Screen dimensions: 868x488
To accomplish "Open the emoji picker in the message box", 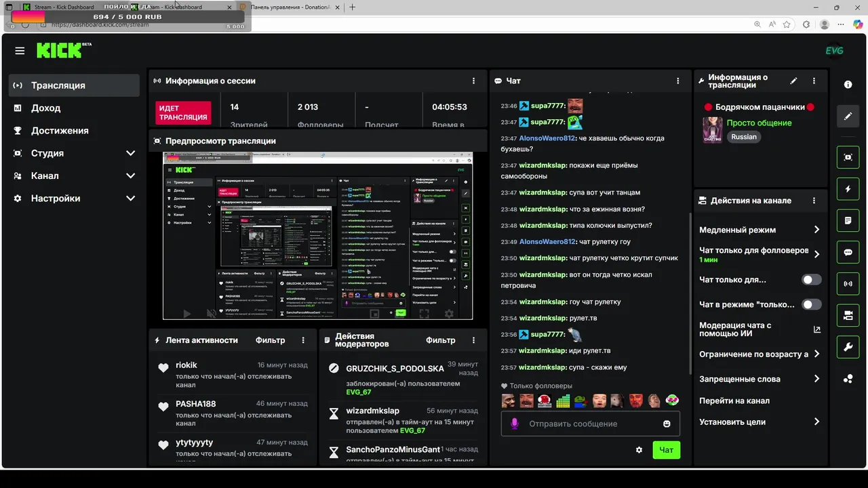I will 667,424.
